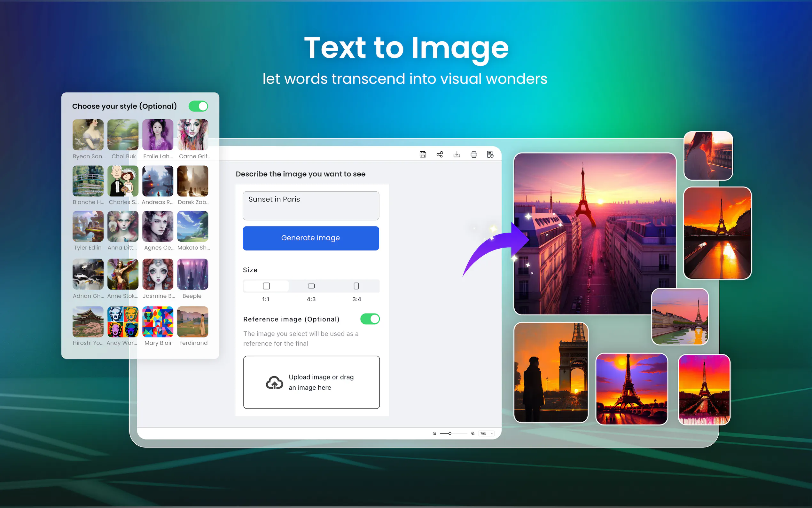812x508 pixels.
Task: Click the zoom out magnifier icon
Action: [x=434, y=433]
